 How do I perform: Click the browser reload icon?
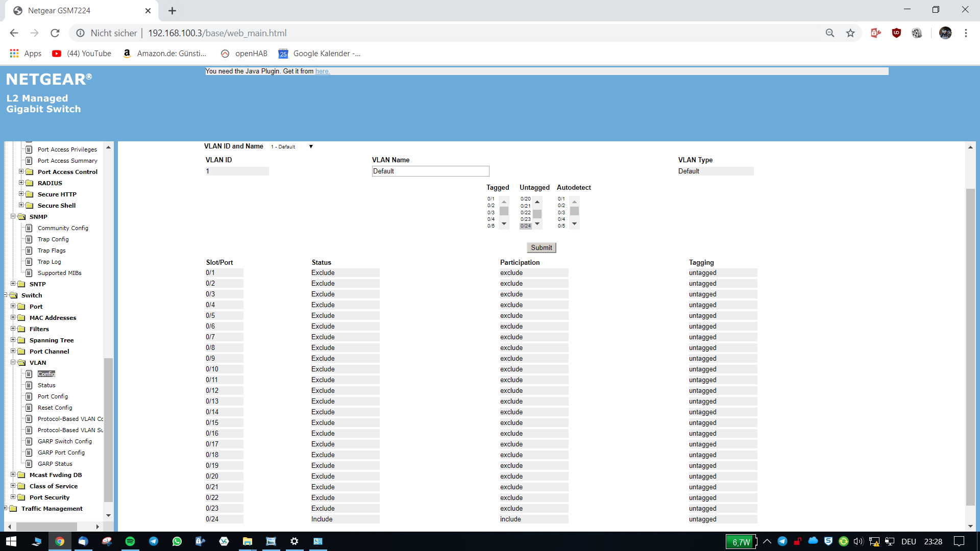click(x=55, y=33)
